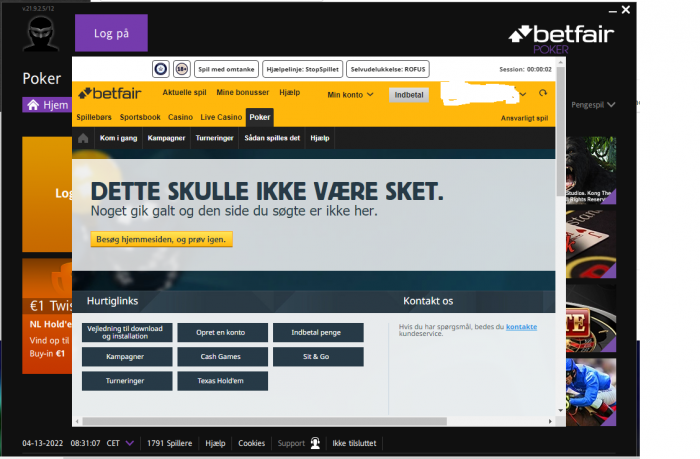The width and height of the screenshot is (700, 459).
Task: Click Indbetal penge quick link
Action: point(318,333)
